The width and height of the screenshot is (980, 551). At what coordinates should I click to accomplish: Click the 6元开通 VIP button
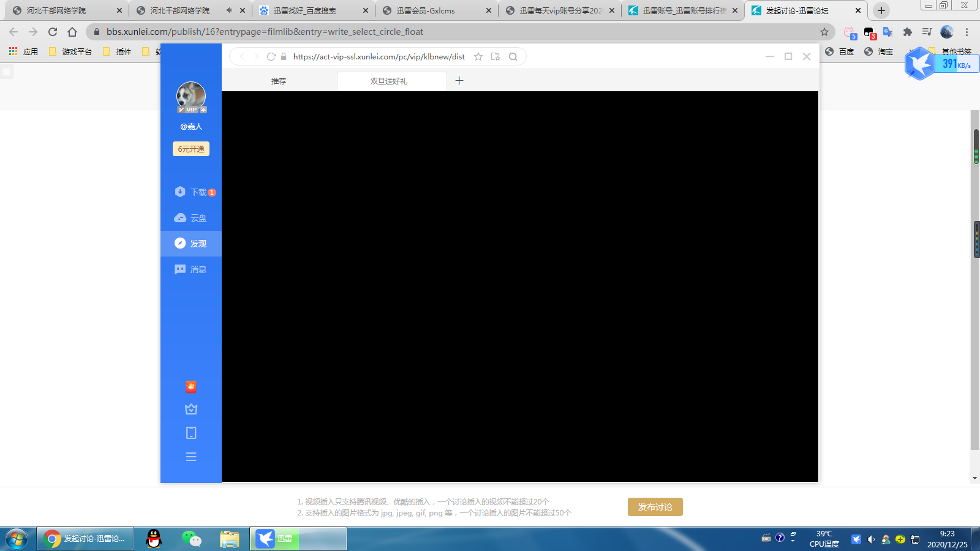(191, 149)
